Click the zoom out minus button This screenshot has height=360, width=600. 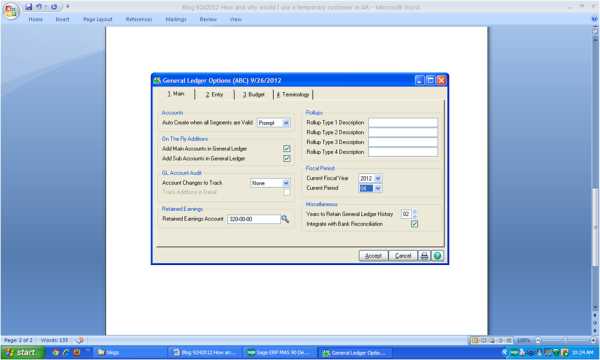(538, 340)
